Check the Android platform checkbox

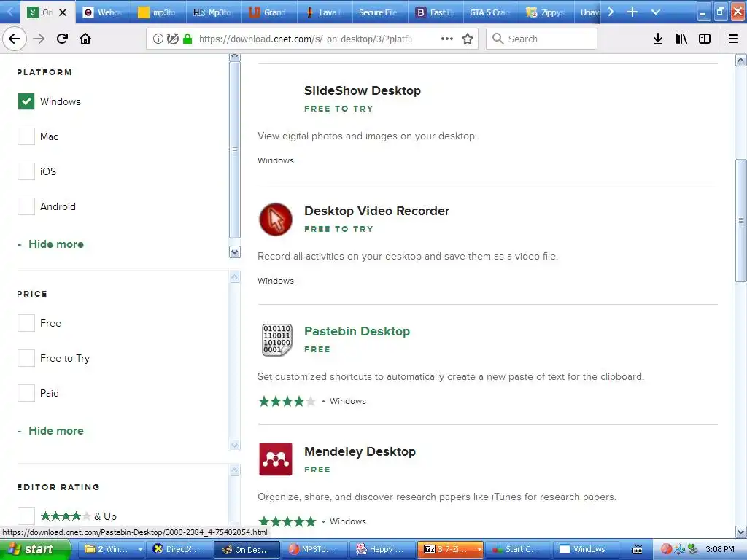click(x=26, y=206)
